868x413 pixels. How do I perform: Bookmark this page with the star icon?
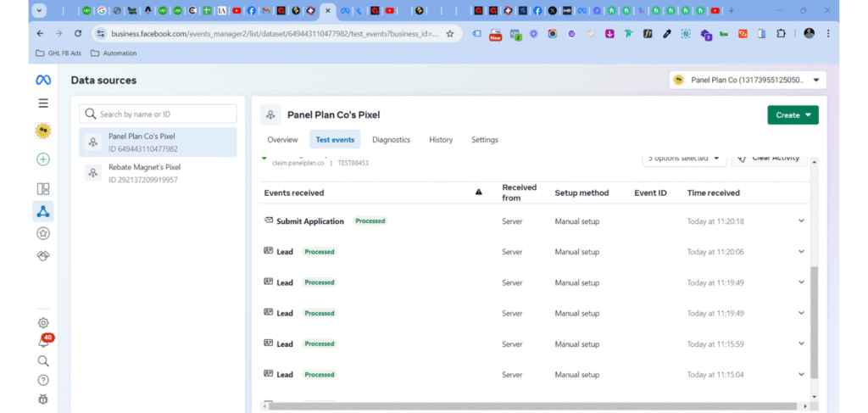[450, 34]
